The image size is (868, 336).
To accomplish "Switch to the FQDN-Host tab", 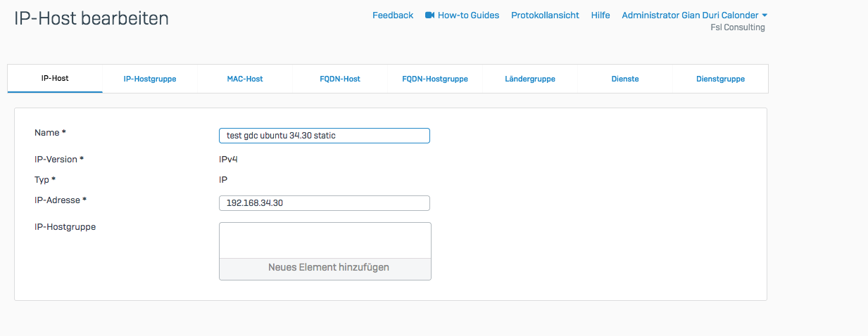I will [x=340, y=79].
